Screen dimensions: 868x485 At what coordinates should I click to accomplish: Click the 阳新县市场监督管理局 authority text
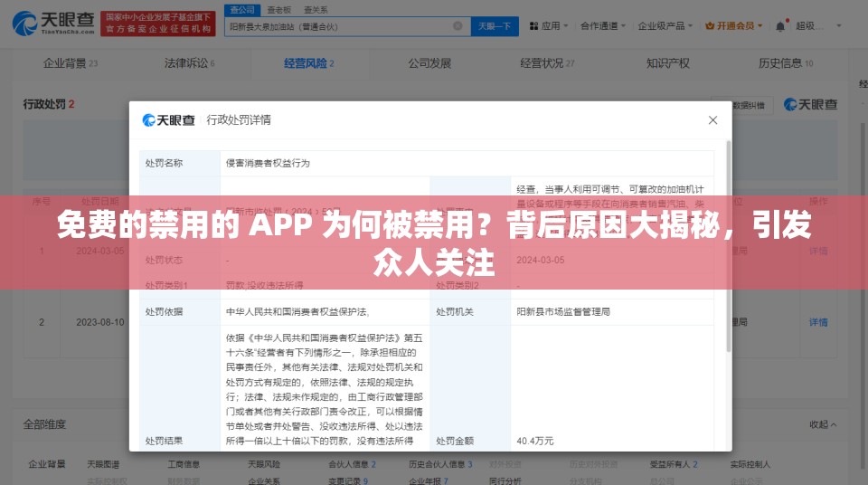pos(563,311)
